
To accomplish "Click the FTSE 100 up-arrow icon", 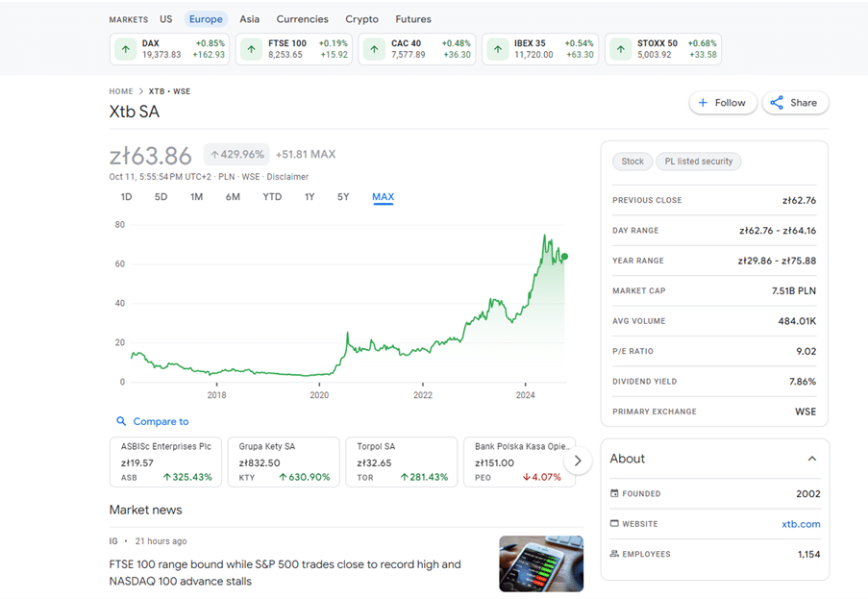I will pos(251,49).
